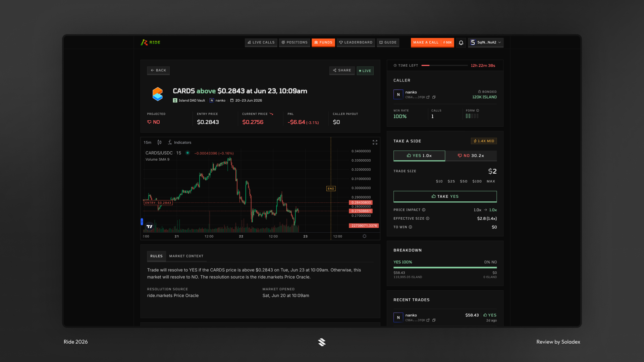Screen dimensions: 644x362
Task: Expand the blue side handle on chart
Action: (x=142, y=222)
